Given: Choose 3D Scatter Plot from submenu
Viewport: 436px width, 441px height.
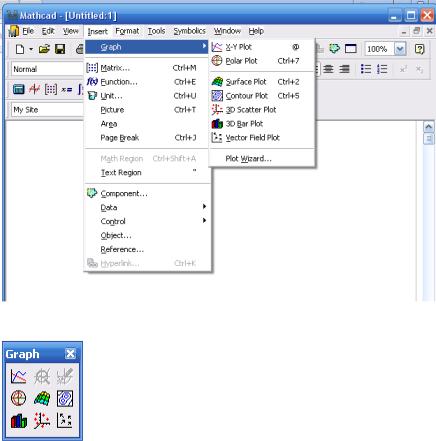Looking at the screenshot, I should pos(262,110).
